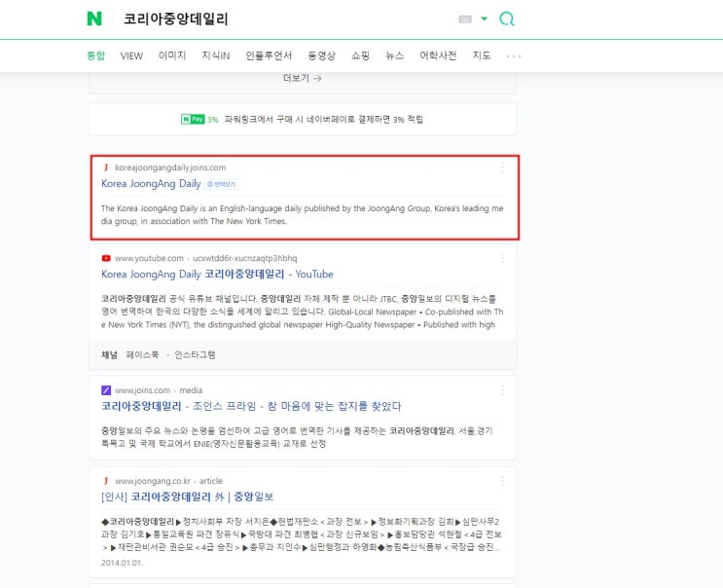
Task: Click the N Pay 3% badge icon
Action: pyautogui.click(x=193, y=120)
